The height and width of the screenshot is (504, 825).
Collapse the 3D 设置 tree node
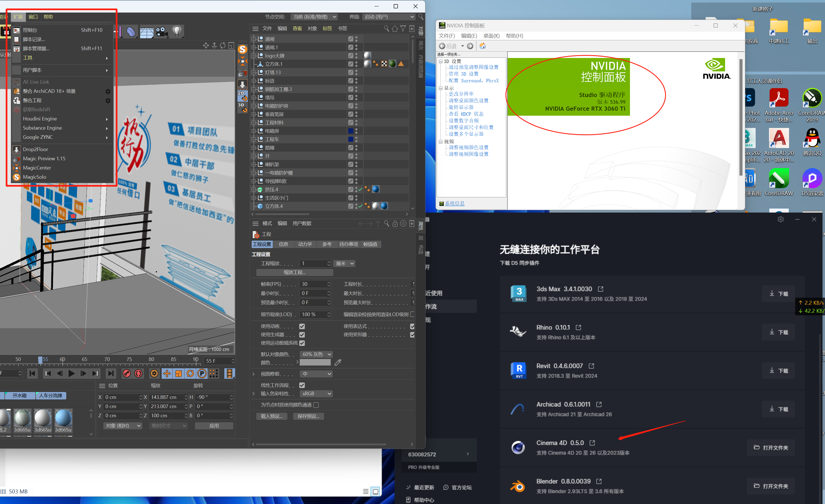point(441,61)
